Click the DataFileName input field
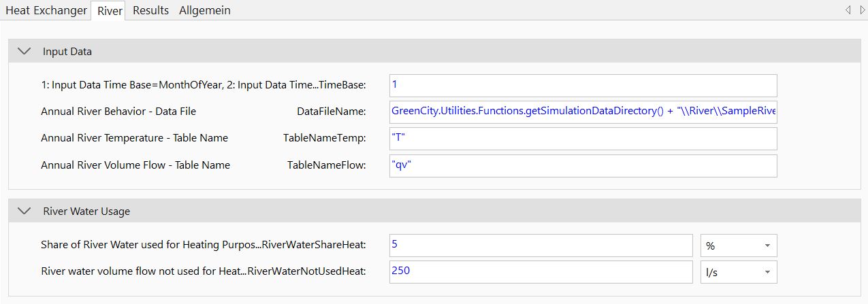The width and height of the screenshot is (868, 304). pos(583,112)
